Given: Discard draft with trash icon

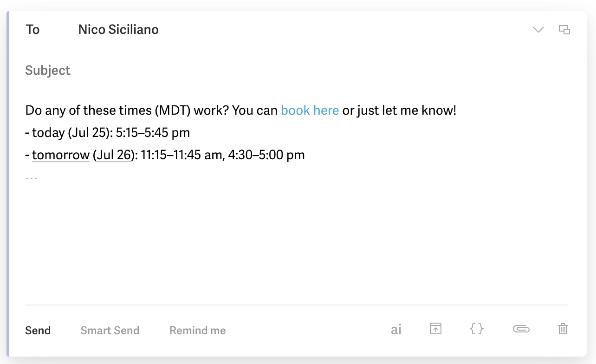Looking at the screenshot, I should pyautogui.click(x=563, y=329).
